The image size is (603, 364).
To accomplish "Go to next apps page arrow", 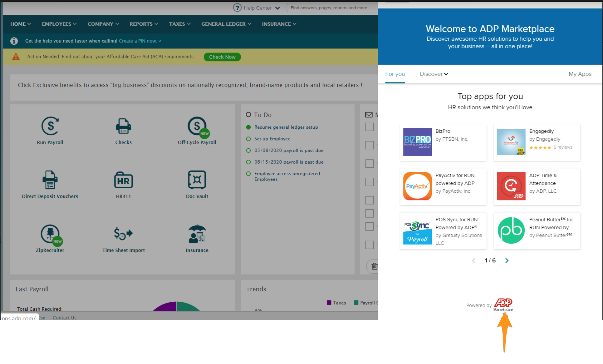I will (507, 261).
